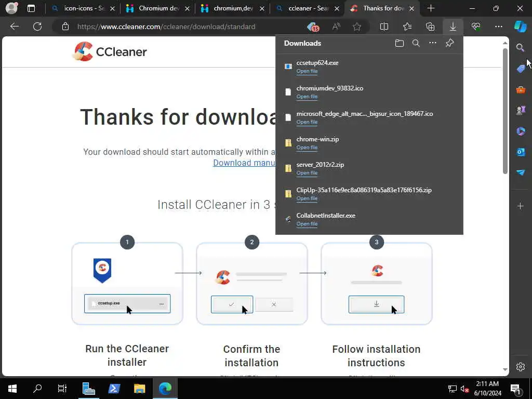View site information lock icon
This screenshot has height=399, width=532.
[x=65, y=26]
